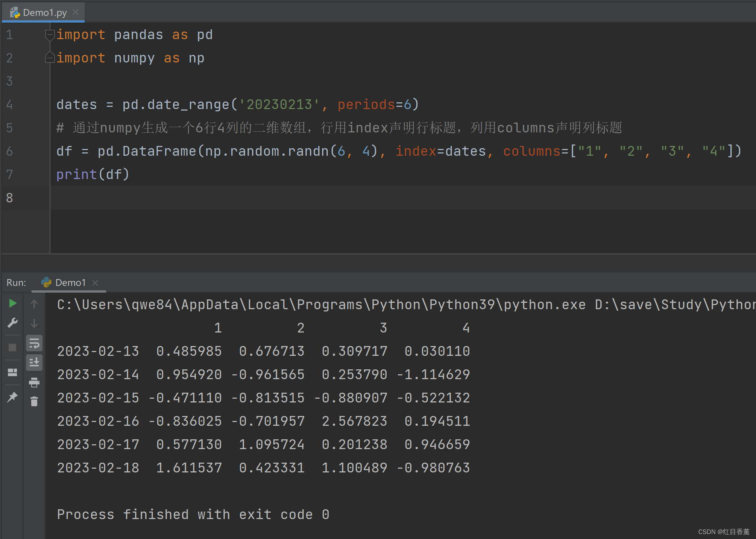This screenshot has height=539, width=756.
Task: Pin the run tab with pin icon
Action: (12, 397)
